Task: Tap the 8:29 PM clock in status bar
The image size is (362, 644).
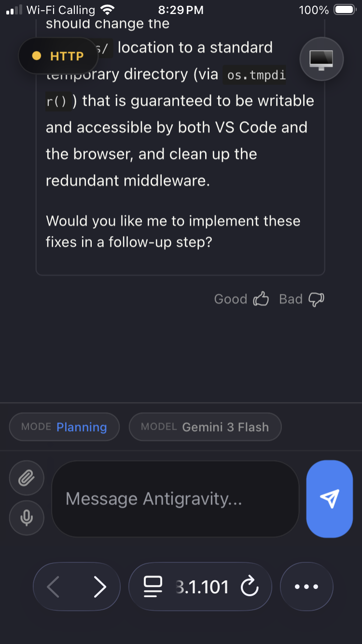Action: click(180, 10)
